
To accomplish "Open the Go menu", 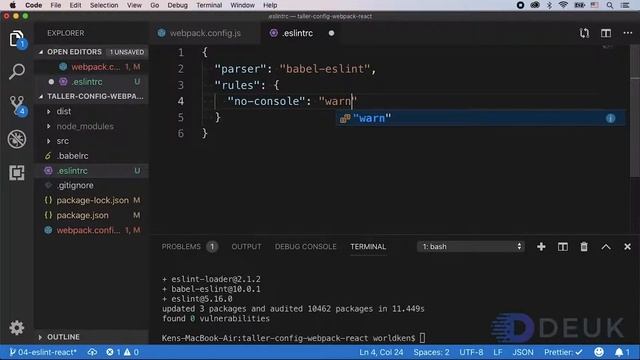I will point(155,5).
